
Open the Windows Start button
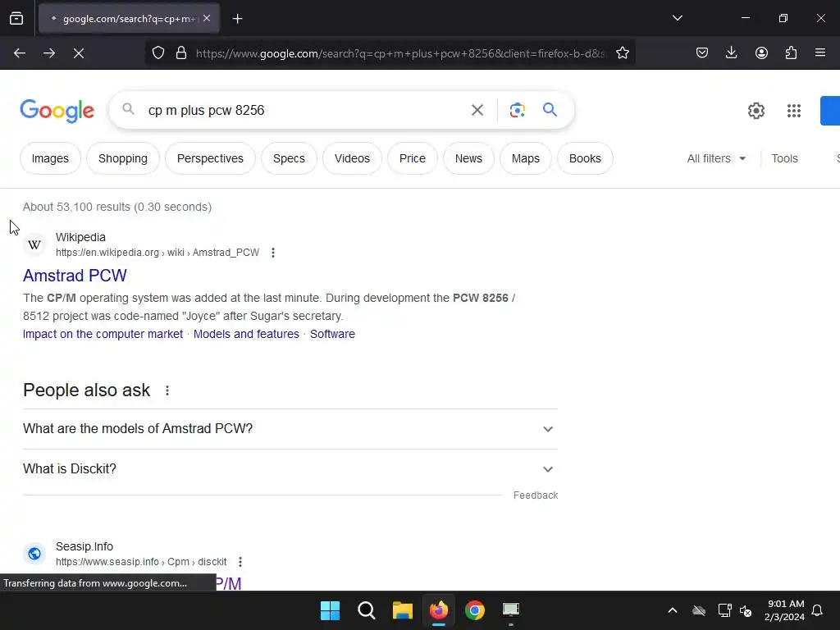click(x=330, y=610)
